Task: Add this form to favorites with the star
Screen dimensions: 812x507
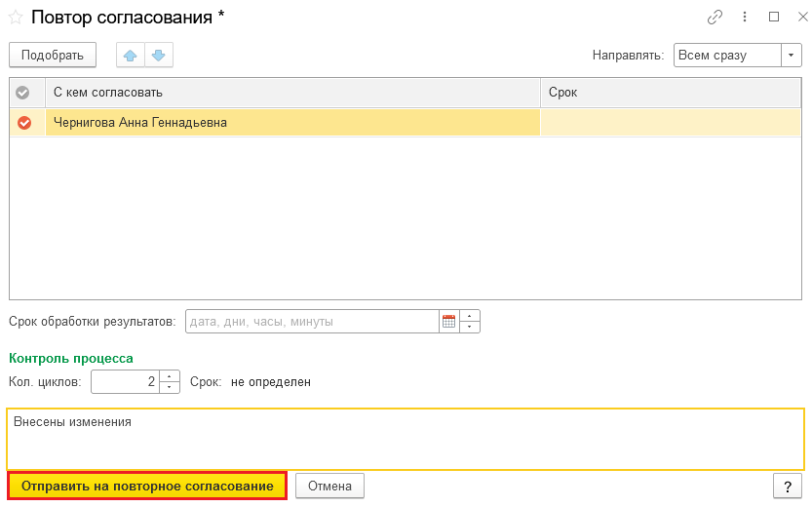Action: pyautogui.click(x=16, y=17)
